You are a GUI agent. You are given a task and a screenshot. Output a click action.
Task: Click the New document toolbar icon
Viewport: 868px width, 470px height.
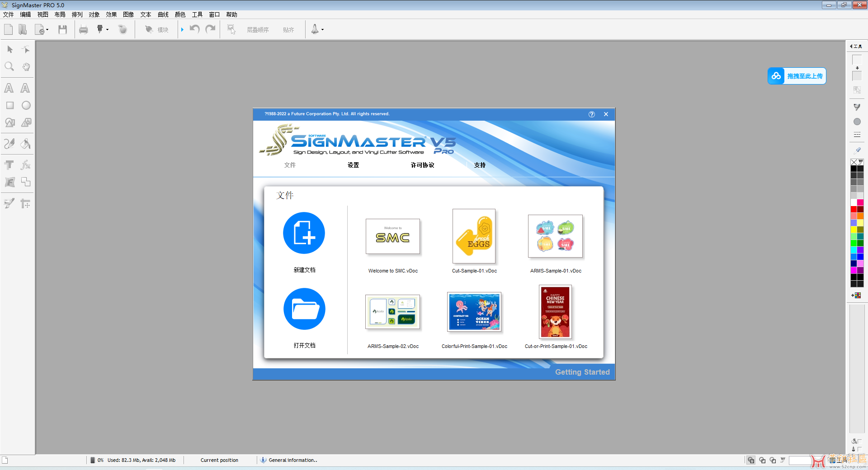8,30
